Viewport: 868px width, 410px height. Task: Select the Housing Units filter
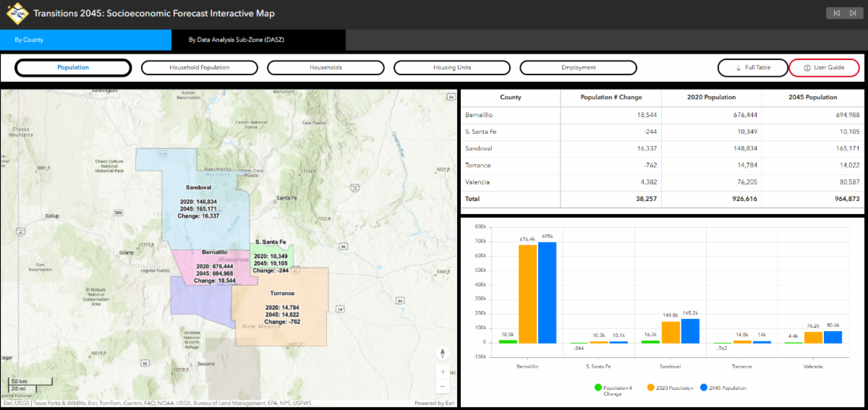click(452, 67)
